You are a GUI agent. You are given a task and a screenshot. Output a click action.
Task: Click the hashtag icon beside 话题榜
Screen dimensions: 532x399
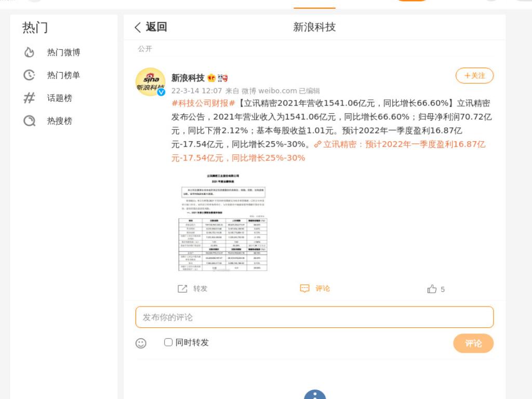click(29, 98)
